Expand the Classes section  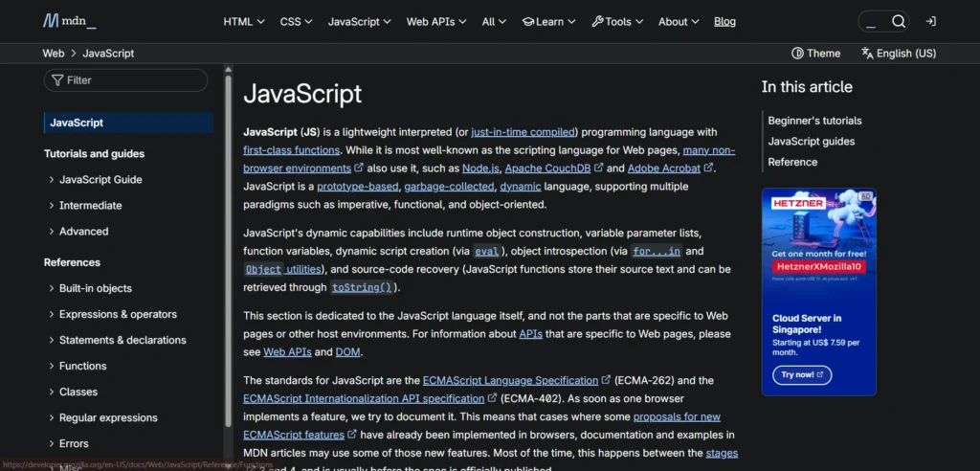[73, 392]
